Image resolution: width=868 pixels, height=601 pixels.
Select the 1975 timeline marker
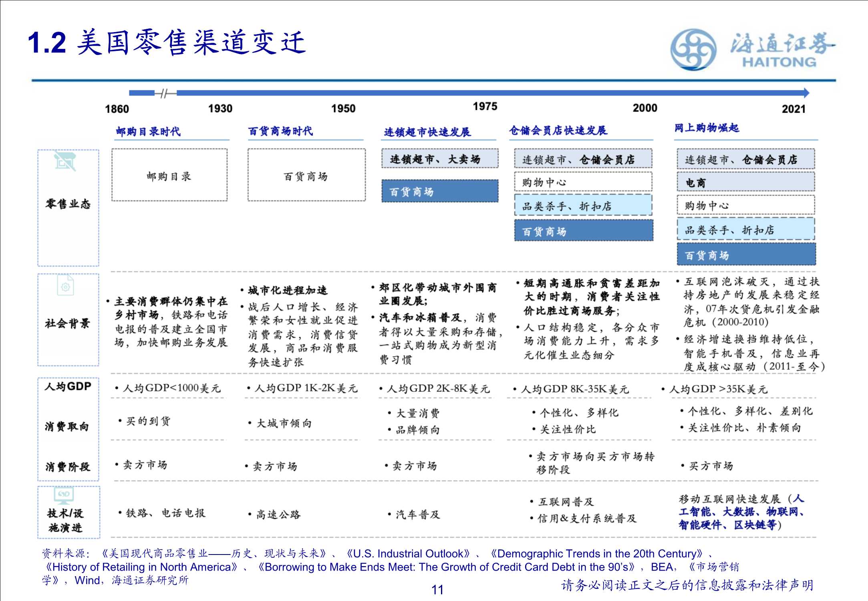pyautogui.click(x=485, y=107)
